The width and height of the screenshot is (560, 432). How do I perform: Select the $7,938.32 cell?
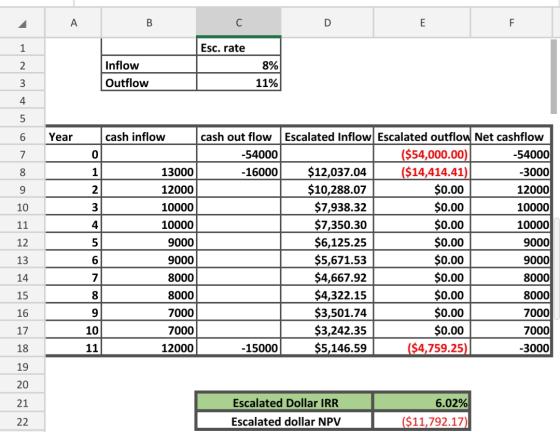click(x=327, y=207)
